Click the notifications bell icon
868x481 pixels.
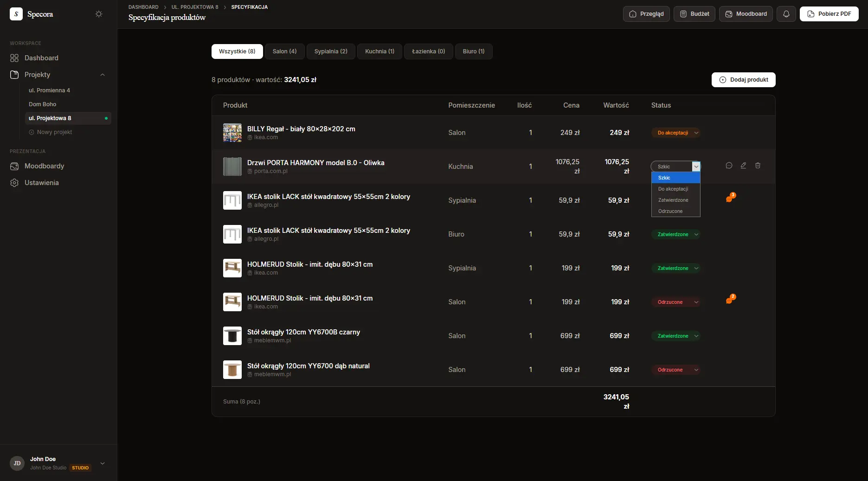(x=786, y=14)
